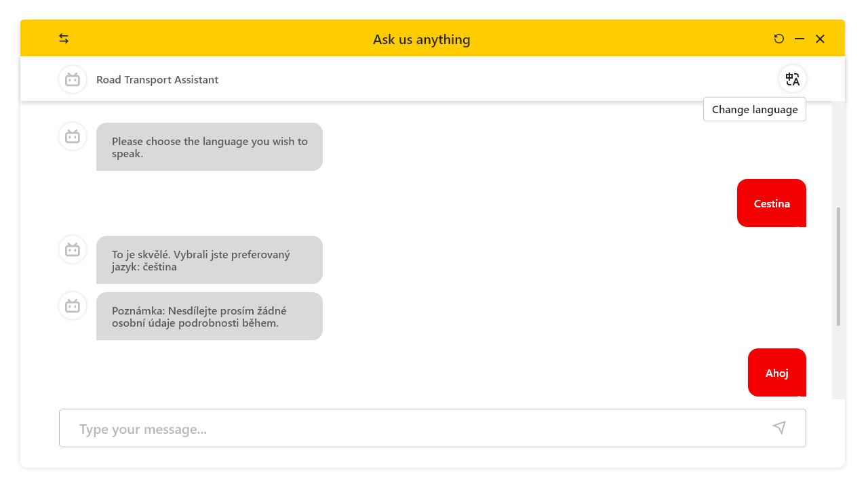Close the Ask us anything chat

pyautogui.click(x=820, y=39)
